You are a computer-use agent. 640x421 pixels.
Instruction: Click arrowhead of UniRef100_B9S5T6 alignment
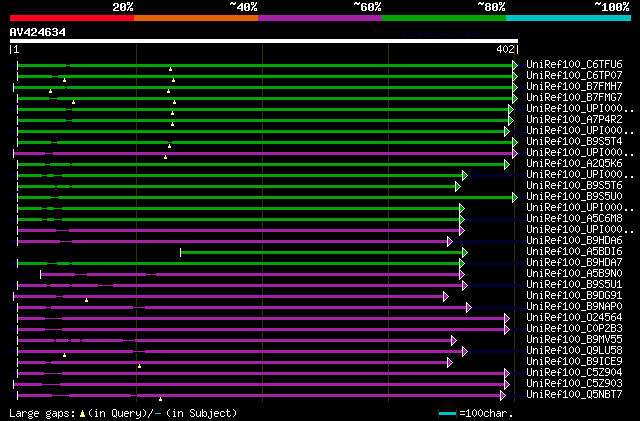coord(458,186)
